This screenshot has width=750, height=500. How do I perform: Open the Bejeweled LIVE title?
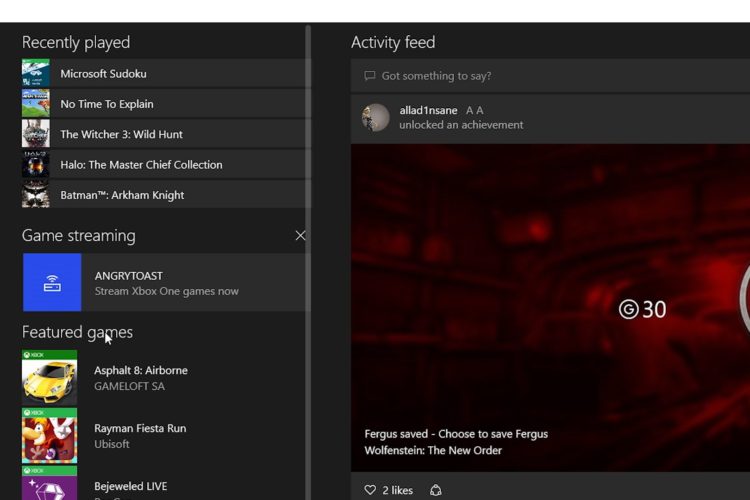click(131, 486)
